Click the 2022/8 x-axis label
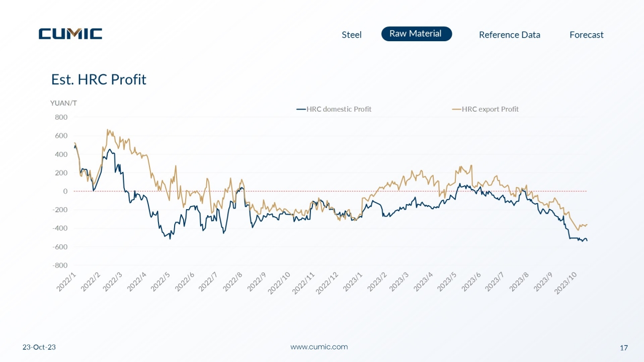The height and width of the screenshot is (362, 644). coord(234,281)
